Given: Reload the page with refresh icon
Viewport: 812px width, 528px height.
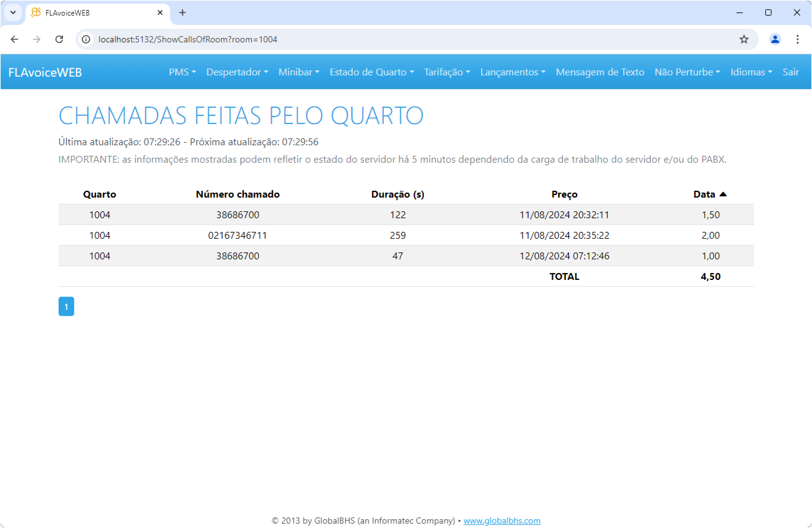Looking at the screenshot, I should tap(60, 39).
